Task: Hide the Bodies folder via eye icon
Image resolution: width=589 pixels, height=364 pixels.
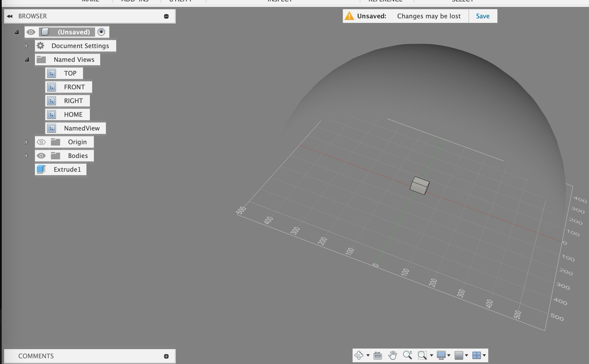Action: click(x=41, y=156)
